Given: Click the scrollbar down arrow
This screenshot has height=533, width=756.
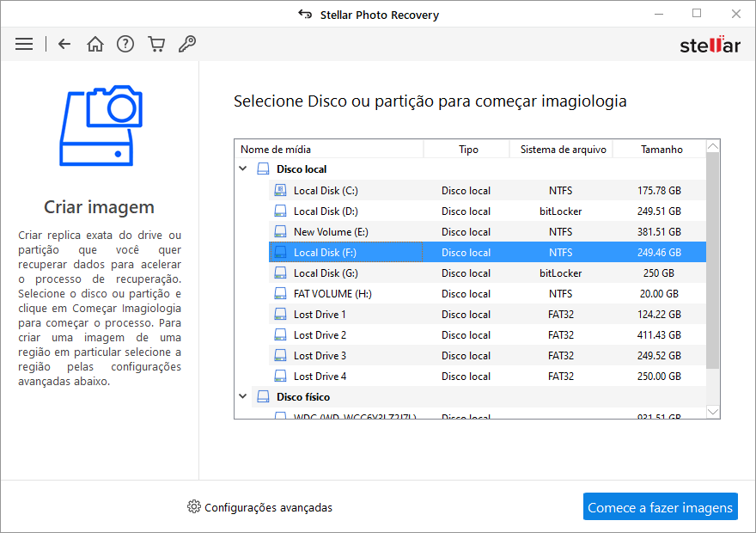Looking at the screenshot, I should [712, 412].
